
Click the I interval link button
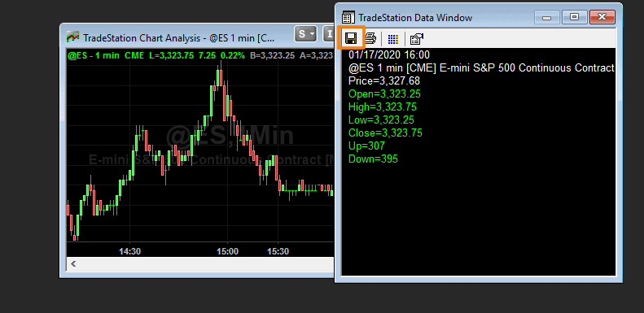[x=329, y=34]
